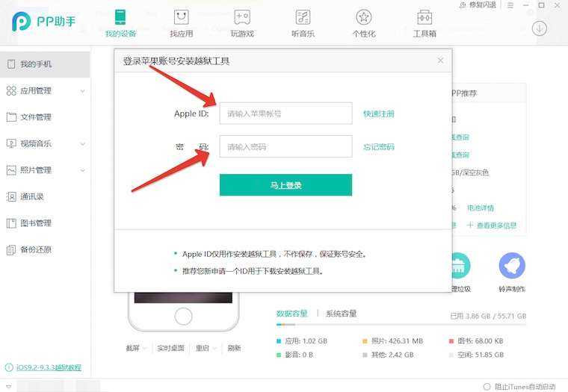Open the 找应用 app store icon
The image size is (568, 392).
(181, 17)
